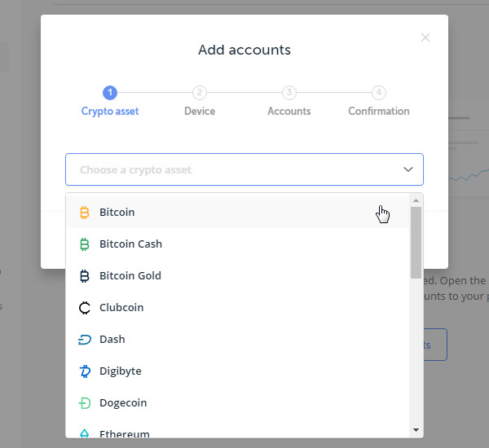The height and width of the screenshot is (448, 489).
Task: Click the Digibyte logo icon
Action: [85, 371]
